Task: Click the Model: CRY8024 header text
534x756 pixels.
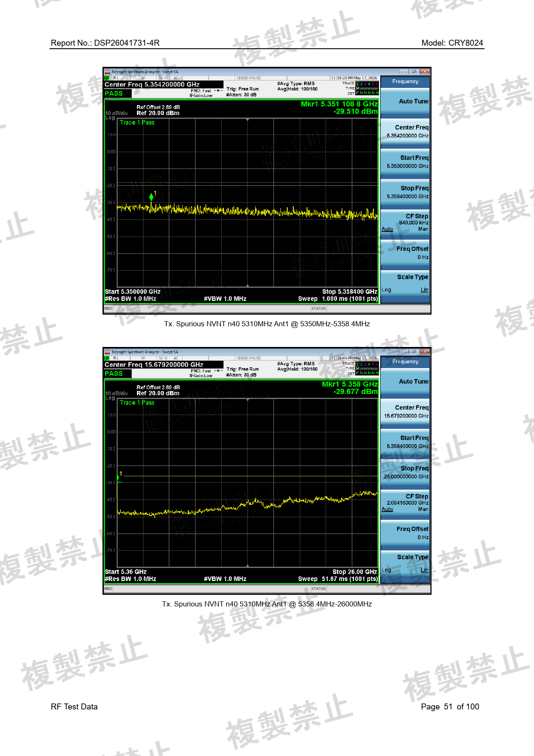Action: tap(452, 43)
